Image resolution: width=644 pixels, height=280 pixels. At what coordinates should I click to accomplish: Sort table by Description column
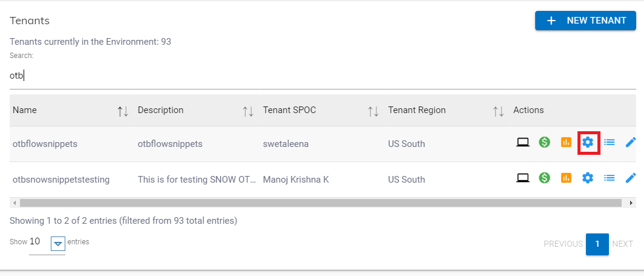tap(248, 111)
